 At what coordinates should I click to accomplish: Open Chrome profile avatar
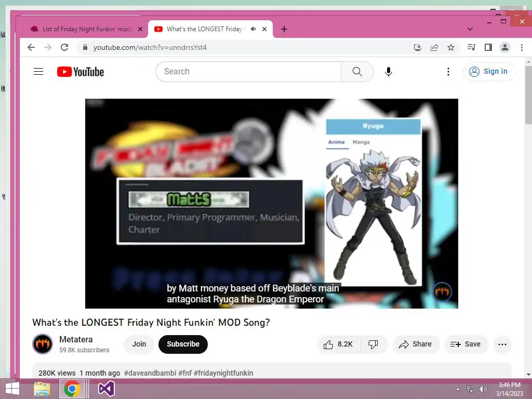point(505,47)
